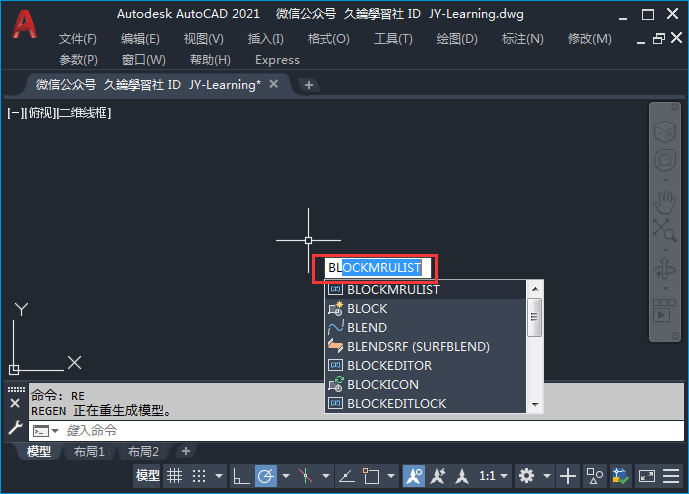Open the 帮助(H) menu
This screenshot has height=494, width=689.
[210, 59]
